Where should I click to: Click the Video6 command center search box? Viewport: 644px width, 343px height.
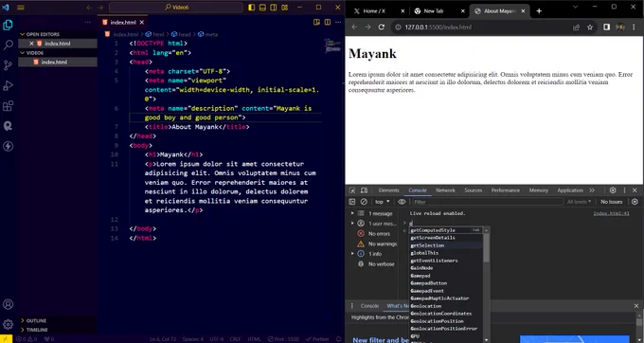(x=176, y=8)
